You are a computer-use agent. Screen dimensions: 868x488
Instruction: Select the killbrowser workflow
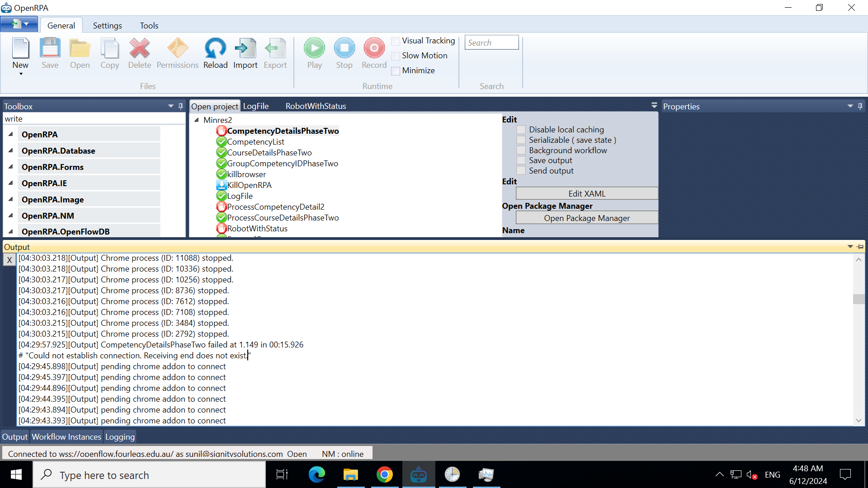tap(246, 174)
